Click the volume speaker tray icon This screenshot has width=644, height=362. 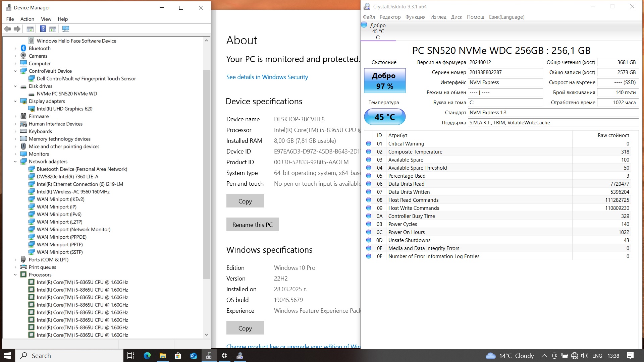click(x=584, y=356)
